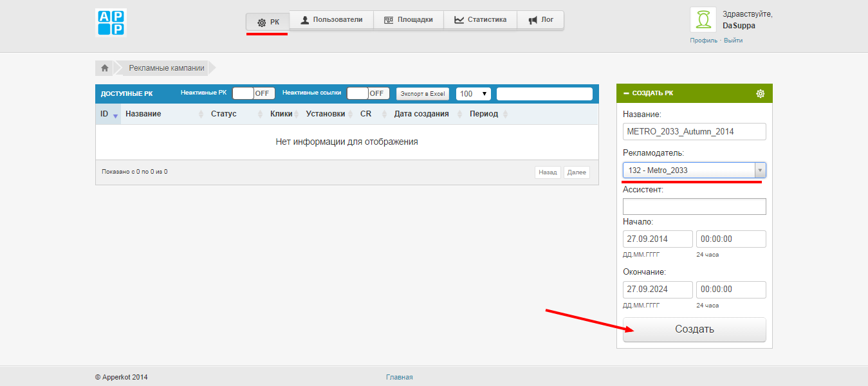Click the user avatar icon
The width and height of the screenshot is (868, 386).
(703, 20)
